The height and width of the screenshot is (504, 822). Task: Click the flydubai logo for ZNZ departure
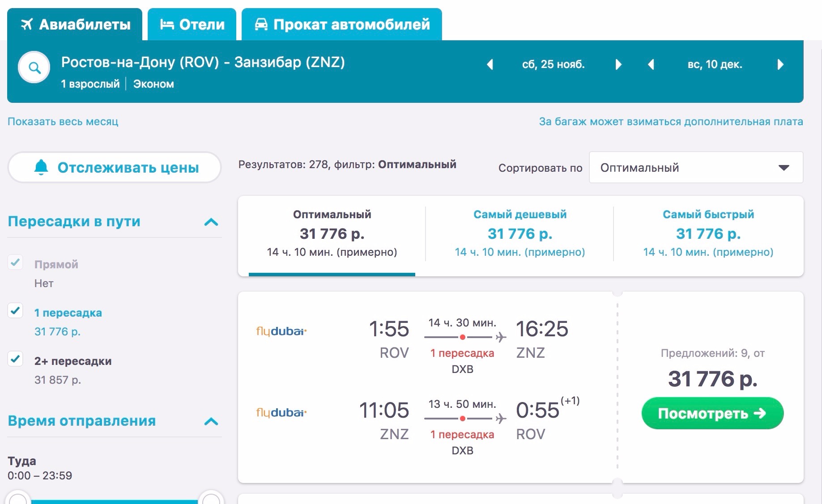pyautogui.click(x=281, y=412)
